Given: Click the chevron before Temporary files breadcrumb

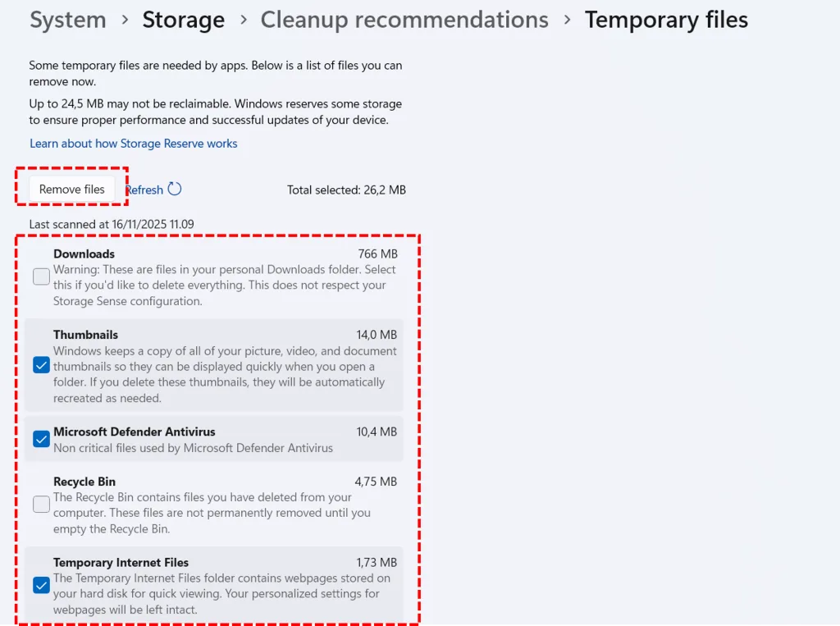Looking at the screenshot, I should pos(567,19).
